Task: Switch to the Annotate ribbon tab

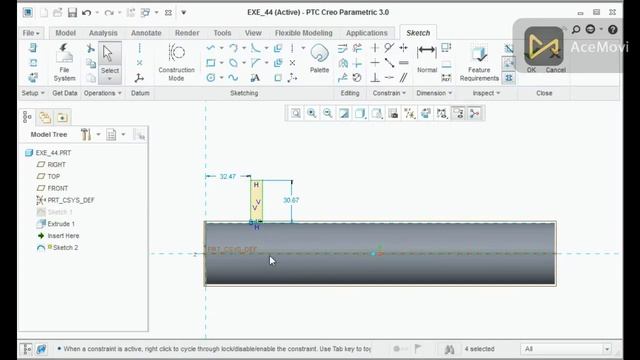Action: [x=146, y=33]
